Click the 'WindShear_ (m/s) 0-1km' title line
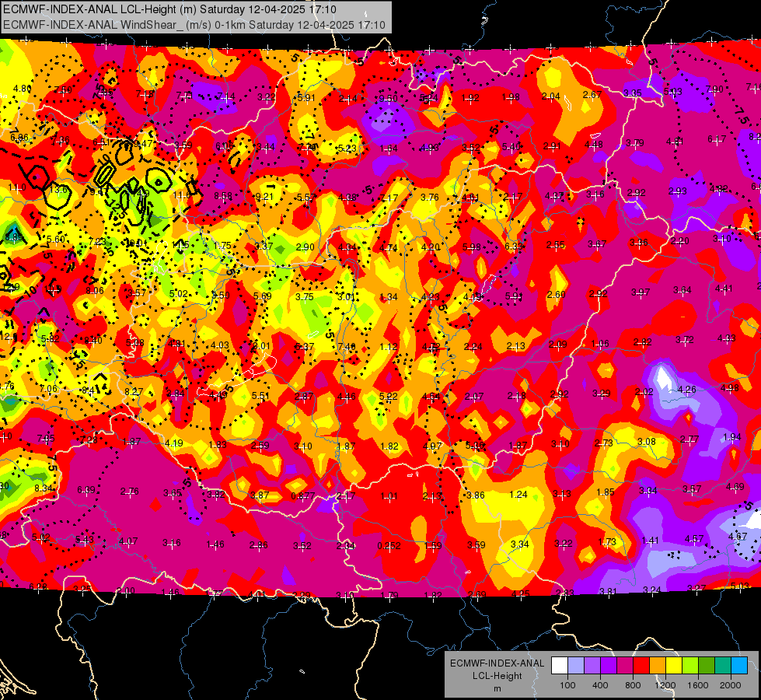Screen dimensions: 761x700 click(194, 25)
